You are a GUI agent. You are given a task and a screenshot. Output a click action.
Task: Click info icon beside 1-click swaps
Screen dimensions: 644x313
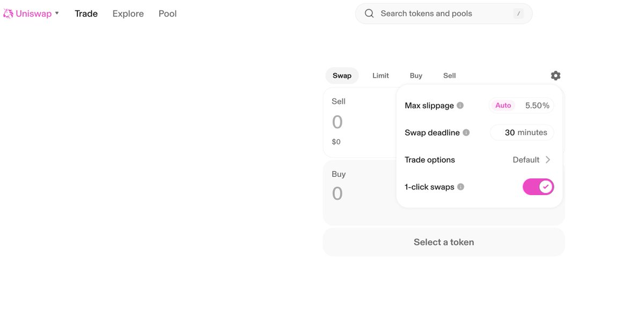(460, 187)
